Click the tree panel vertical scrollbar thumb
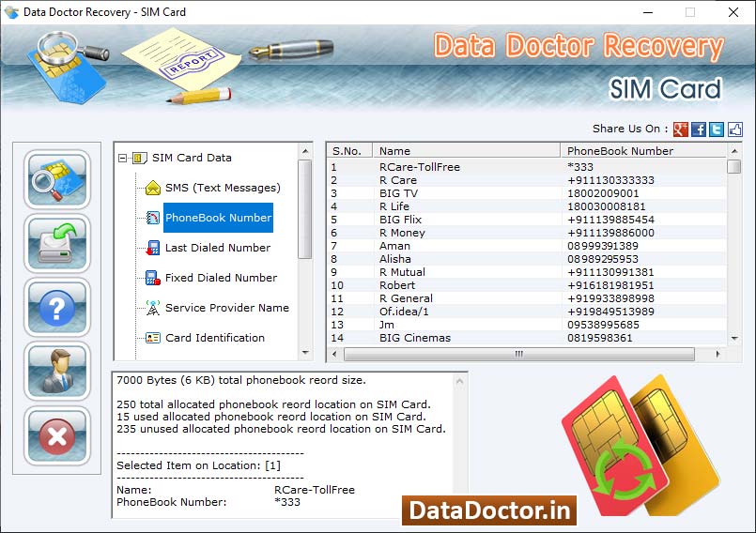Image resolution: width=756 pixels, height=533 pixels. [x=304, y=209]
